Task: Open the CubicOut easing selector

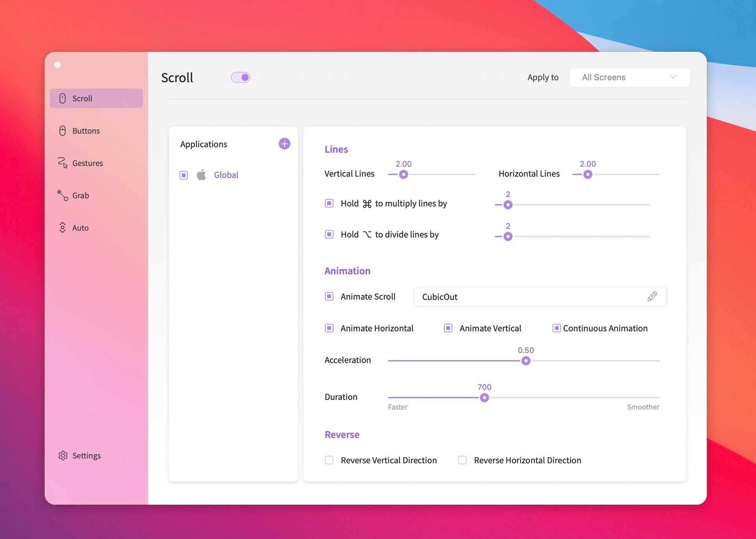Action: tap(540, 297)
